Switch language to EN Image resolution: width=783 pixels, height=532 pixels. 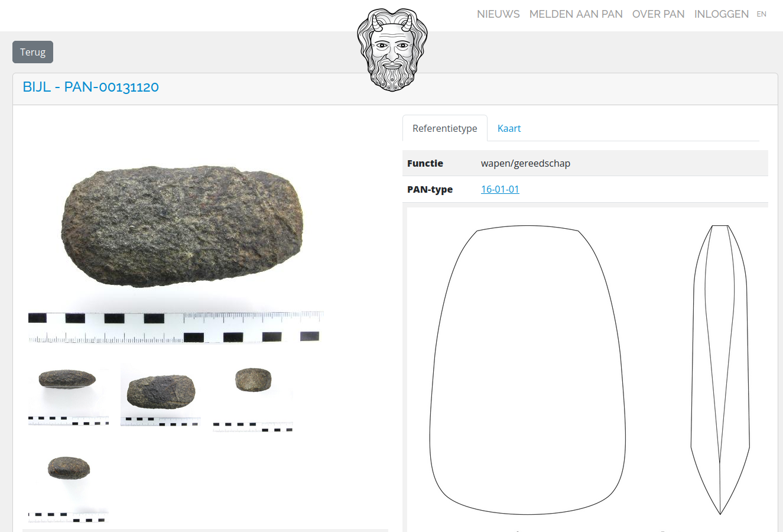pos(761,14)
